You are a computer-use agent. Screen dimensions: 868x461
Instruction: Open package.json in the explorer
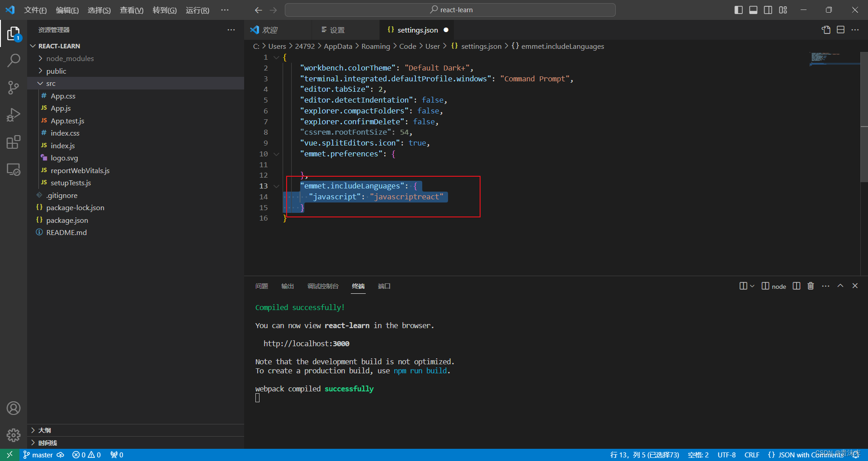136,220
